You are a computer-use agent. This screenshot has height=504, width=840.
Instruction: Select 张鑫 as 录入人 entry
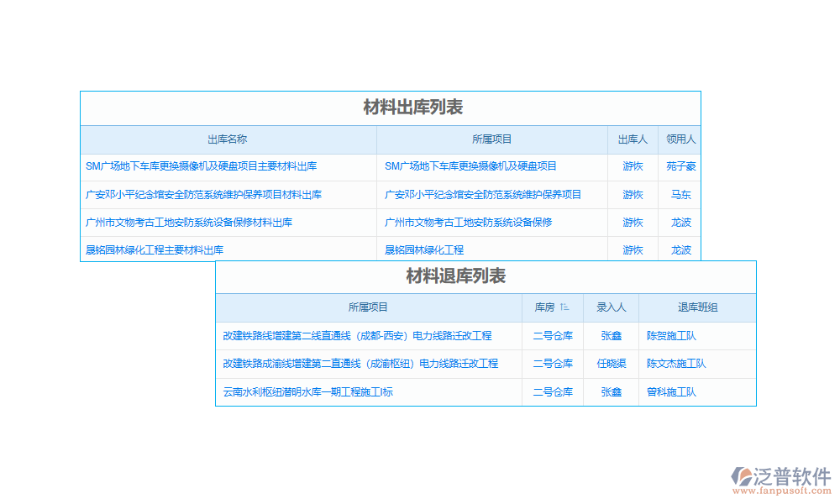pyautogui.click(x=611, y=335)
